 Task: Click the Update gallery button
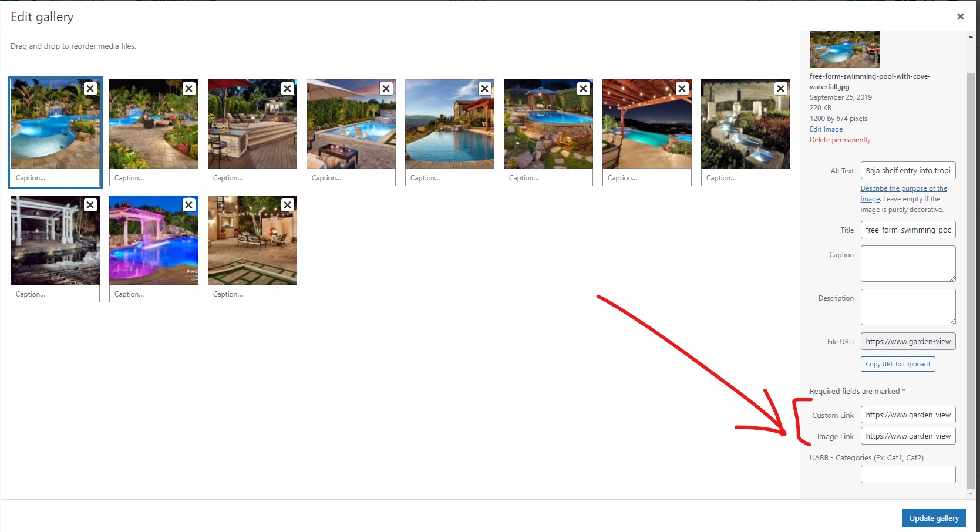coord(934,518)
